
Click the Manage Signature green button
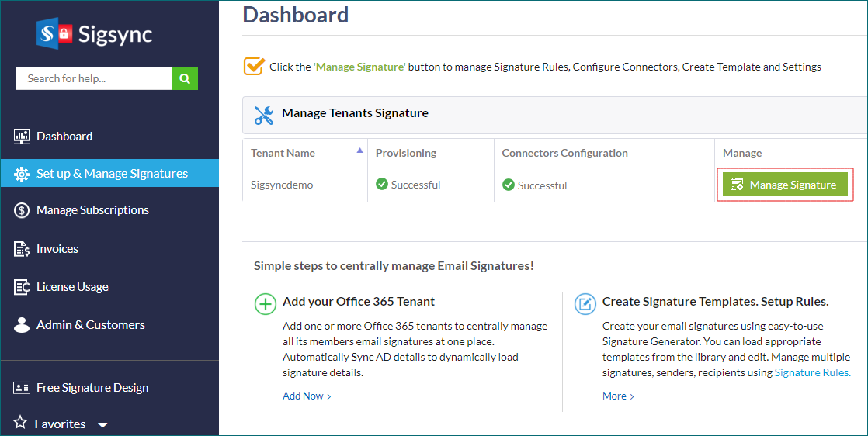[785, 185]
